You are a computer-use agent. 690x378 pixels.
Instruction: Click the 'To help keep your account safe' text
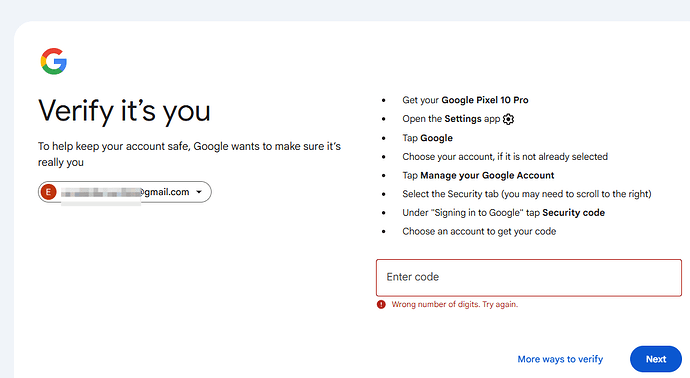189,154
